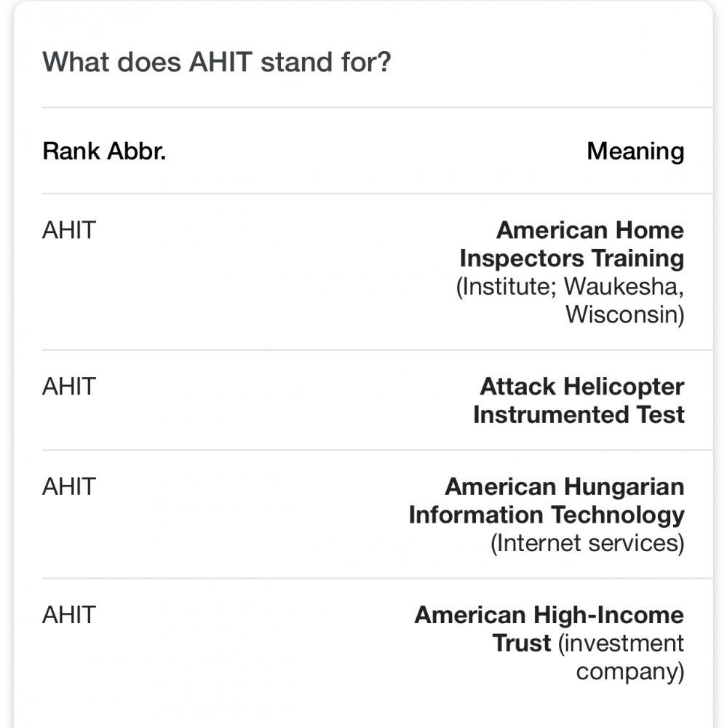Open 'American High-Income Trust' meaning
727x728 pixels.
549,629
